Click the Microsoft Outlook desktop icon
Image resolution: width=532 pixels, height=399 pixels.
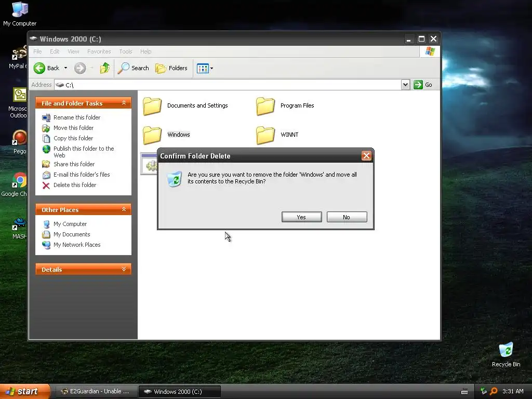[x=20, y=95]
